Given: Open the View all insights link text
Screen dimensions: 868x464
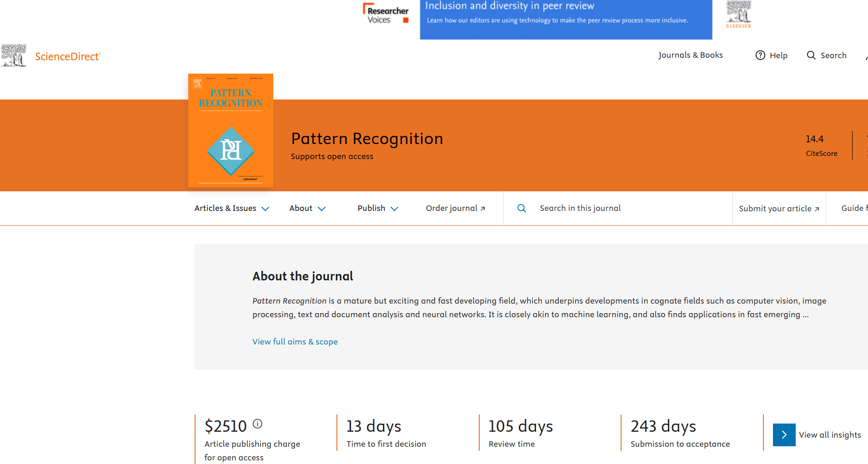Looking at the screenshot, I should coord(830,435).
